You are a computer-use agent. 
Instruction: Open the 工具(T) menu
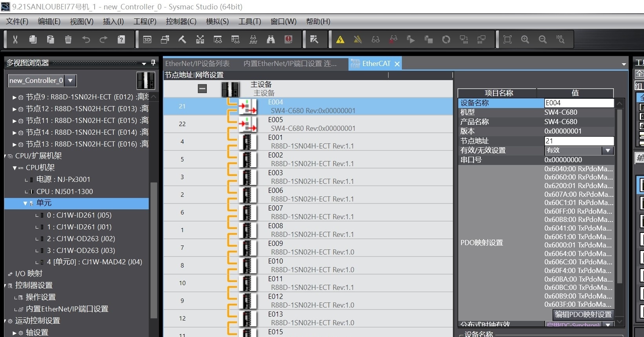tap(250, 21)
